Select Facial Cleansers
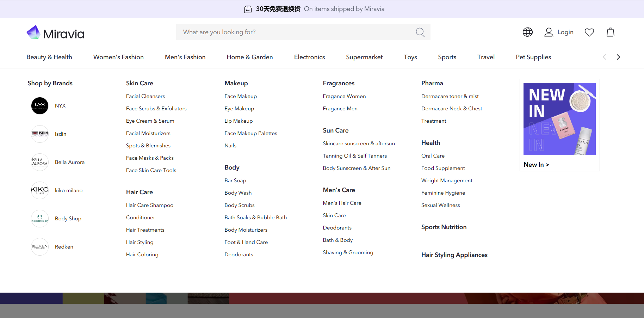 pos(145,96)
